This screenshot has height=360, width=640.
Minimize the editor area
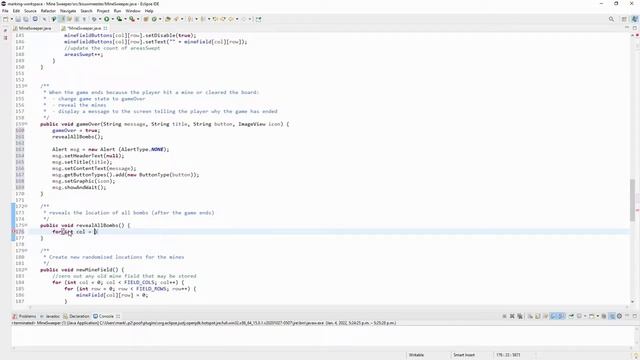[x=627, y=28]
